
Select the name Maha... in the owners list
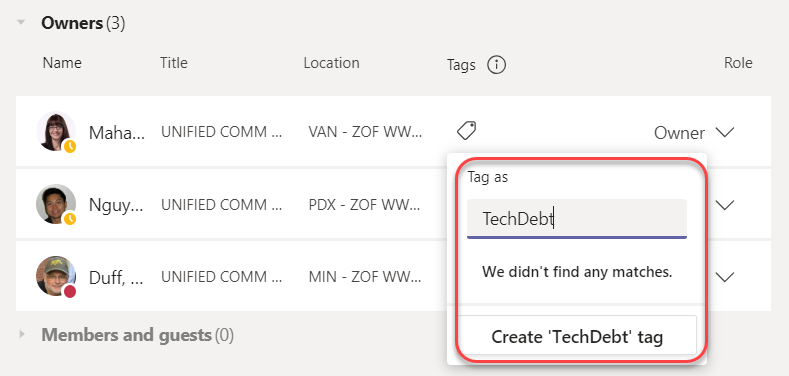(x=117, y=133)
